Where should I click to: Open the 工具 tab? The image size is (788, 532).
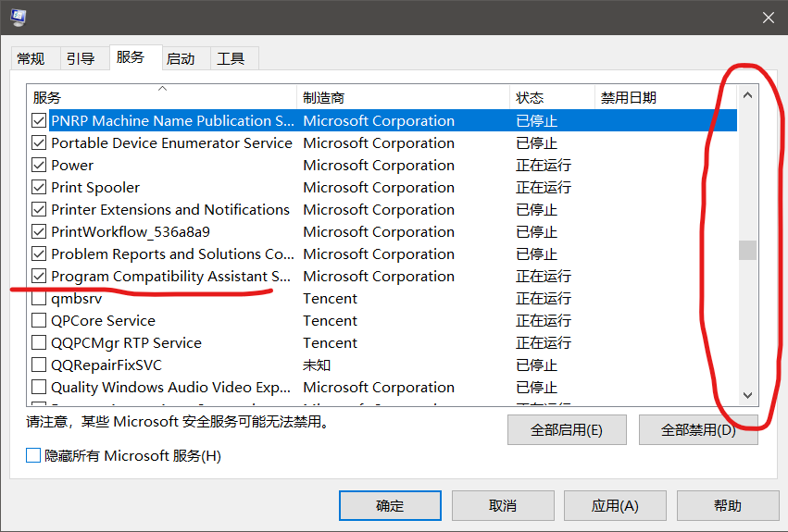pos(231,59)
